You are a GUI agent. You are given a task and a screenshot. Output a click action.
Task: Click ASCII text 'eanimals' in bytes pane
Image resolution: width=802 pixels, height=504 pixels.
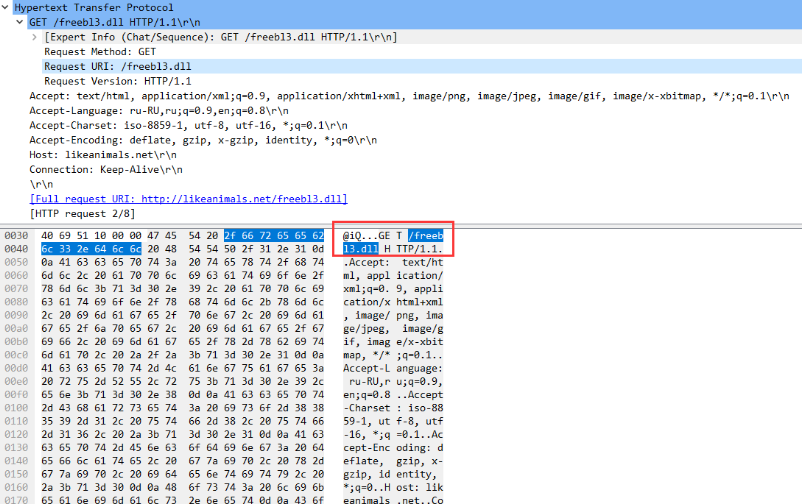[x=366, y=500]
